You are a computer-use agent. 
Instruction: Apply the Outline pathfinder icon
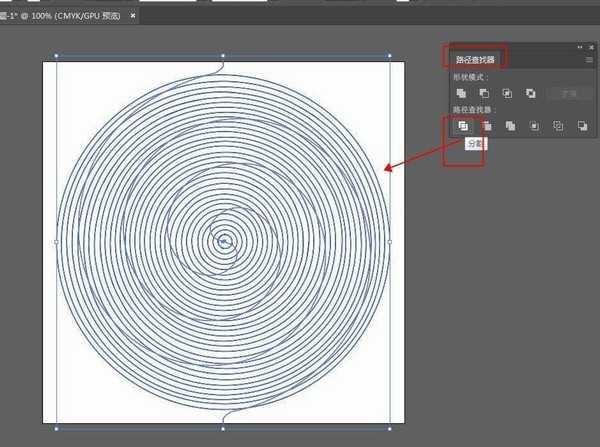point(558,126)
